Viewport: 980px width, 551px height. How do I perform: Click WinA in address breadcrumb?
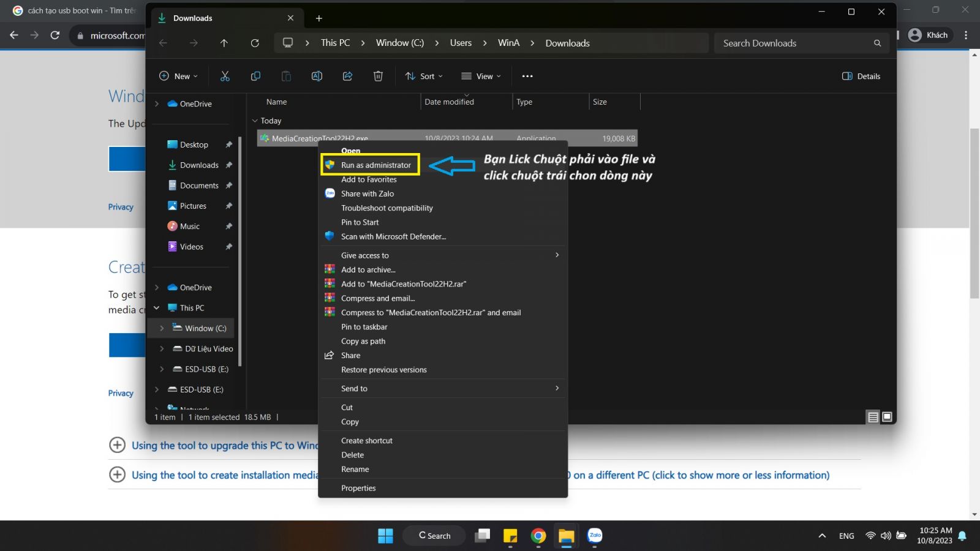pyautogui.click(x=508, y=43)
